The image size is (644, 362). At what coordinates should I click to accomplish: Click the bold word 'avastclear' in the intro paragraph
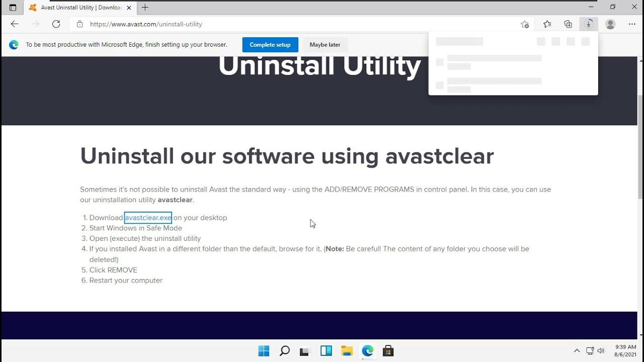175,200
